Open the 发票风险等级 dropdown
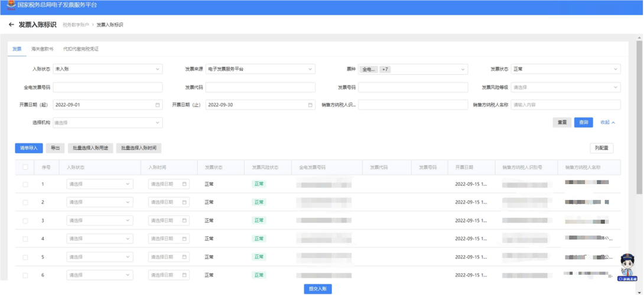Screen dimensions: 644x295 tap(566, 87)
